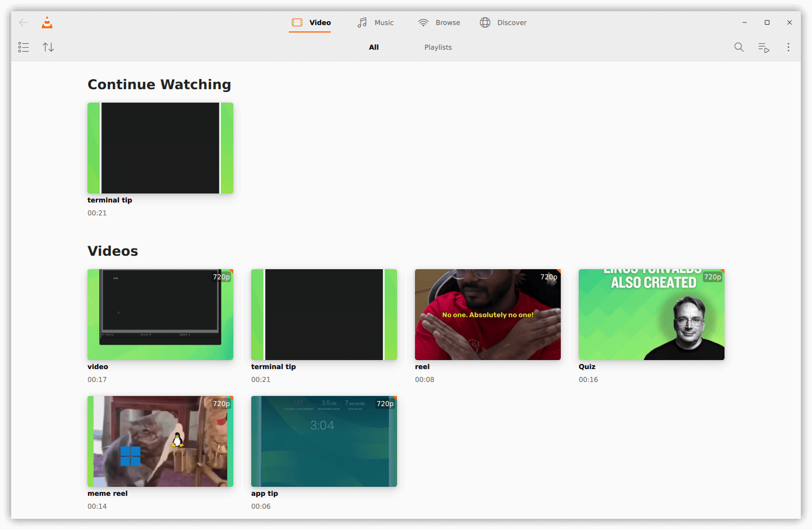Play the 17-second video titled video
This screenshot has width=812, height=530.
(x=160, y=314)
